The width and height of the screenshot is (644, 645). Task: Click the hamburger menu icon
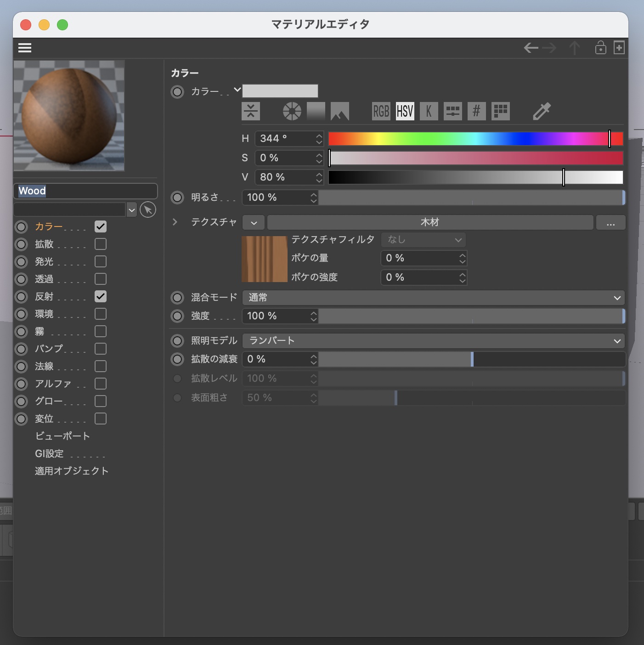[x=25, y=48]
